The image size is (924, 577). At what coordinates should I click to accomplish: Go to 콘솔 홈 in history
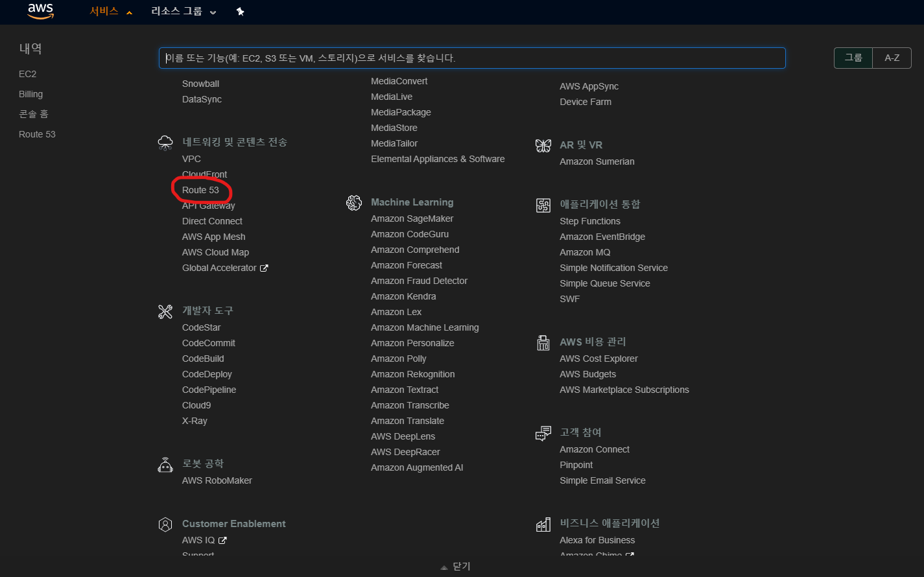point(34,114)
